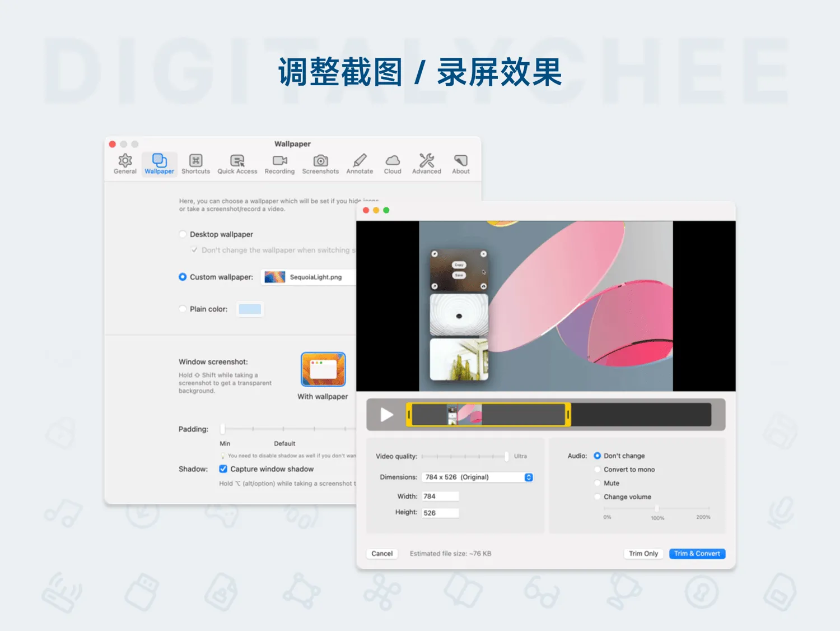Viewport: 840px width, 631px height.
Task: Open the custom wallpaper file selector
Action: tap(307, 277)
